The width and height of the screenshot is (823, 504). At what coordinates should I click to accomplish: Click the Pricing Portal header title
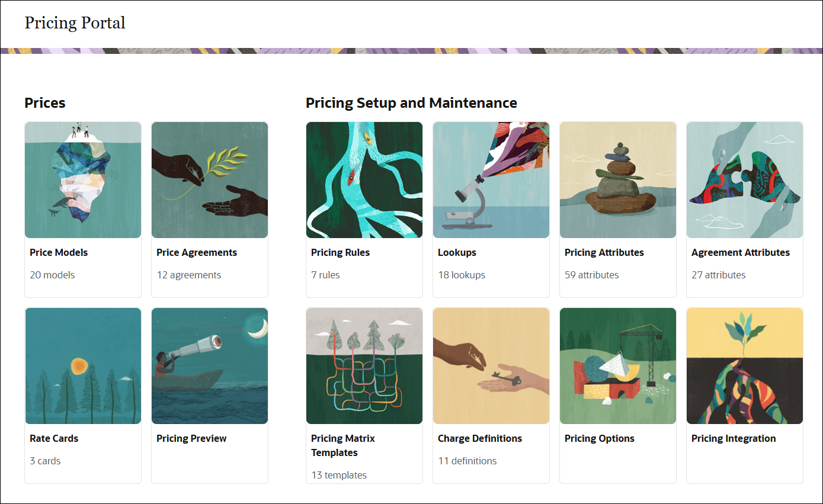point(75,23)
